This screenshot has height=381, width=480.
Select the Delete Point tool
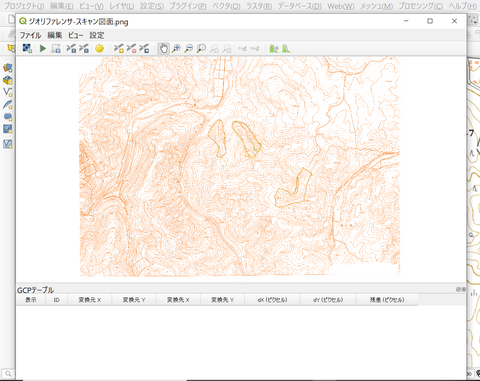click(x=131, y=49)
